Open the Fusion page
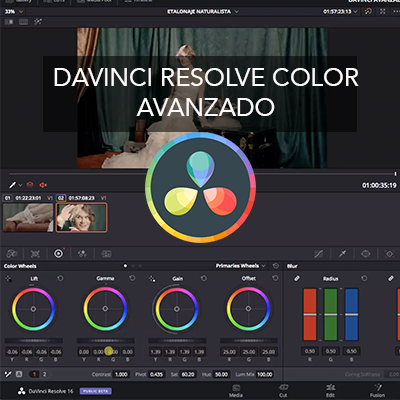The height and width of the screenshot is (400, 400). 378,391
